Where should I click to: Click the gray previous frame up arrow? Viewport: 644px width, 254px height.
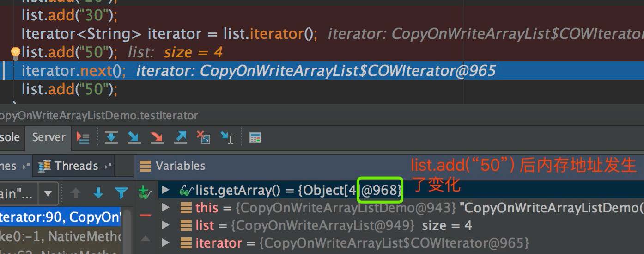click(75, 193)
